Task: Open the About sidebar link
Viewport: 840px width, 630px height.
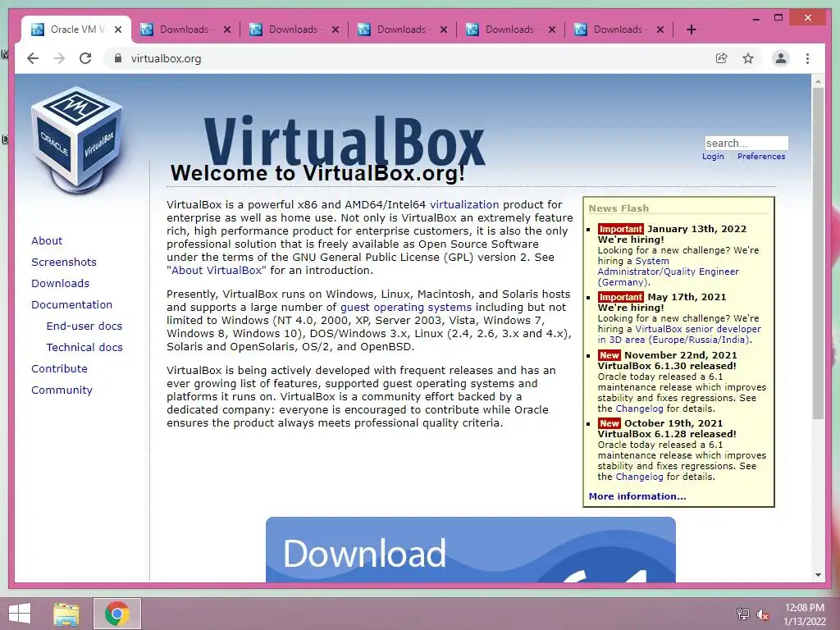Action: point(47,240)
